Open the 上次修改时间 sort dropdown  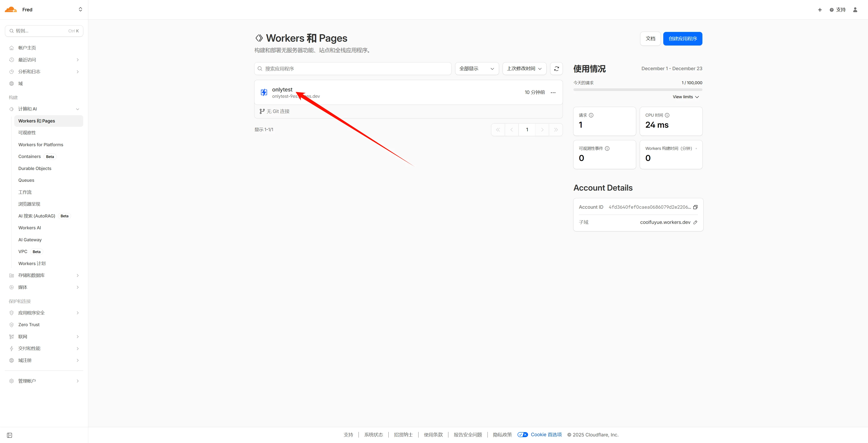(524, 68)
